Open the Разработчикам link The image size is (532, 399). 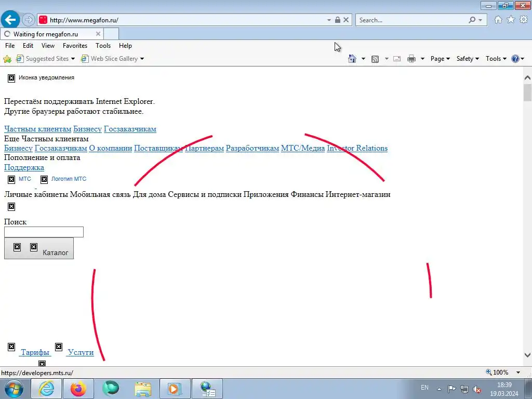(x=252, y=148)
